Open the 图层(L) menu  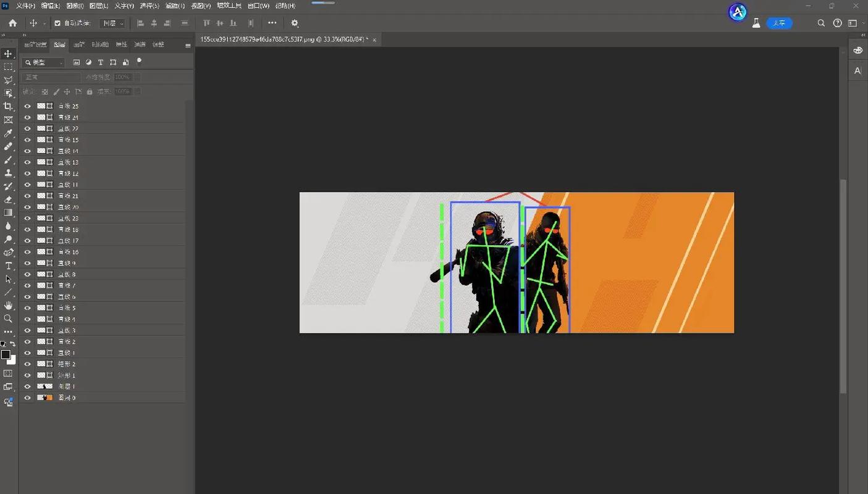pyautogui.click(x=99, y=6)
